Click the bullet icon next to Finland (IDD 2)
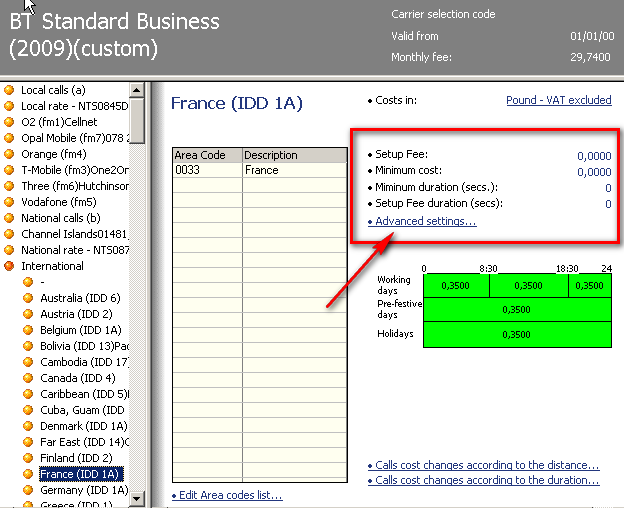Viewport: 624px width, 508px height. (29, 458)
